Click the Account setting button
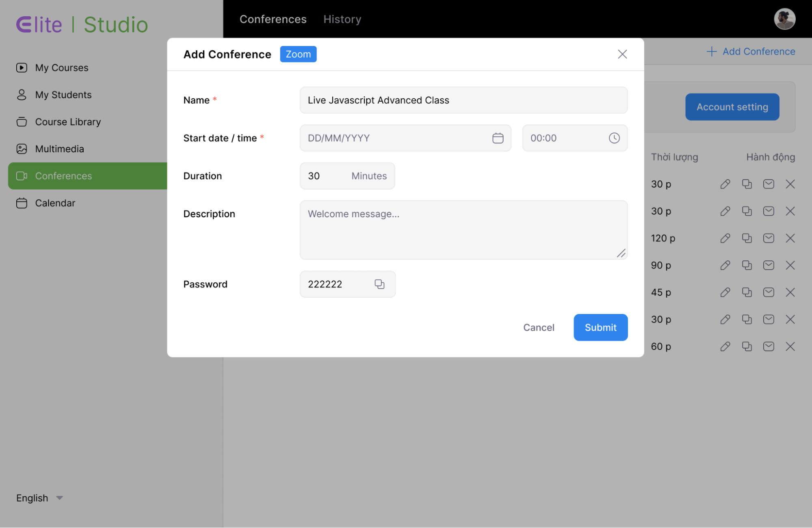 tap(732, 107)
